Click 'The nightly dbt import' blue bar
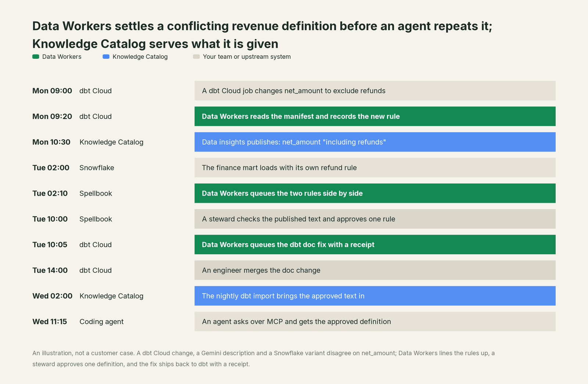 tap(375, 296)
